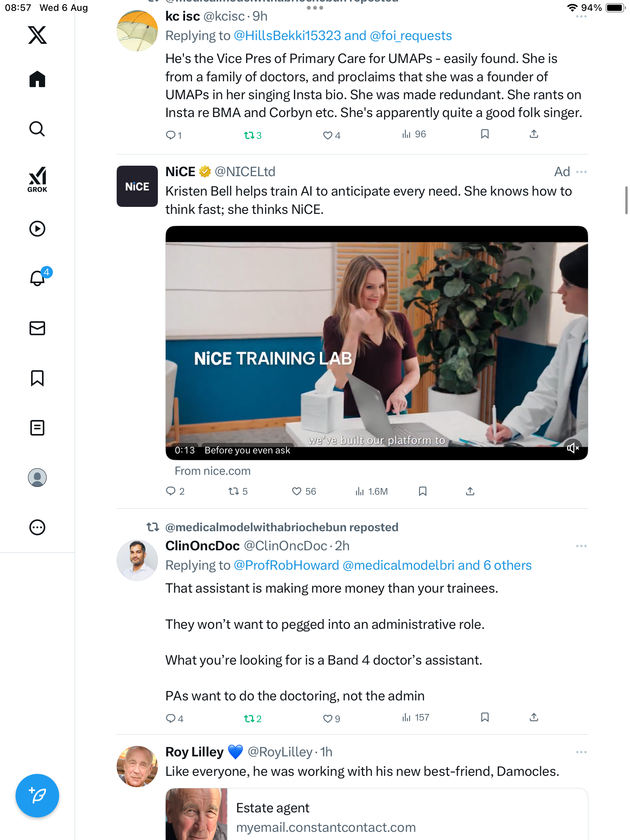Open the search page
Screen dimensions: 630x840
pos(37,129)
